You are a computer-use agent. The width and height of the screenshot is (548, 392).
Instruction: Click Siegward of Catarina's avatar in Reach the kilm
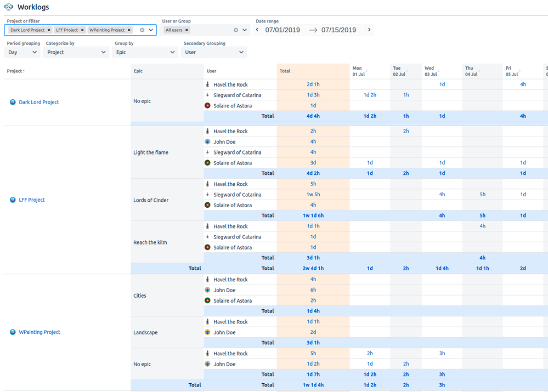coord(207,236)
